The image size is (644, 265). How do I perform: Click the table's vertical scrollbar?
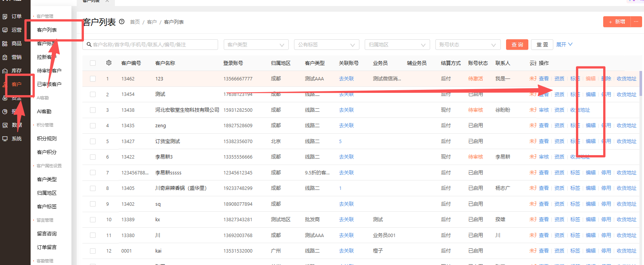(x=641, y=84)
